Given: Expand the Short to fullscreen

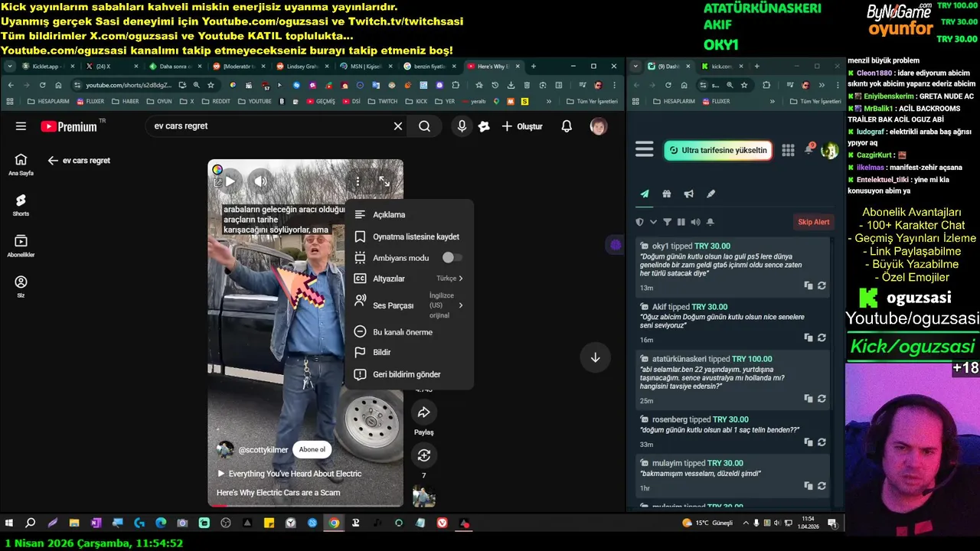Looking at the screenshot, I should pyautogui.click(x=385, y=181).
